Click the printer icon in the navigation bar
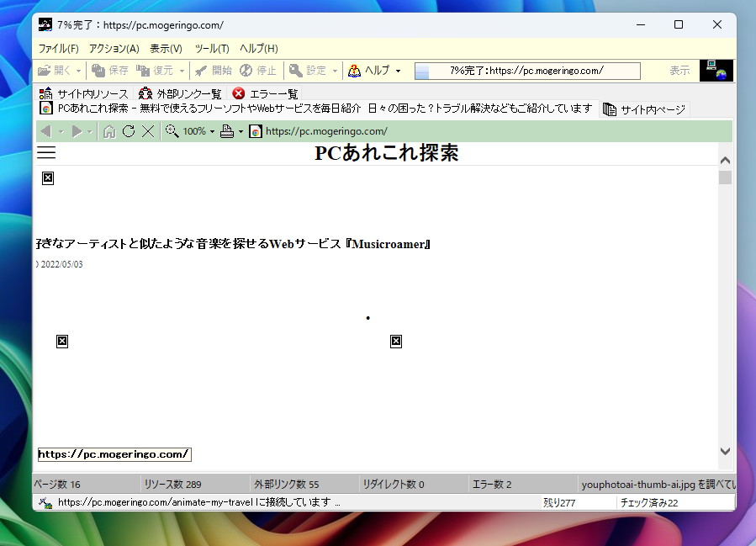 pos(229,131)
